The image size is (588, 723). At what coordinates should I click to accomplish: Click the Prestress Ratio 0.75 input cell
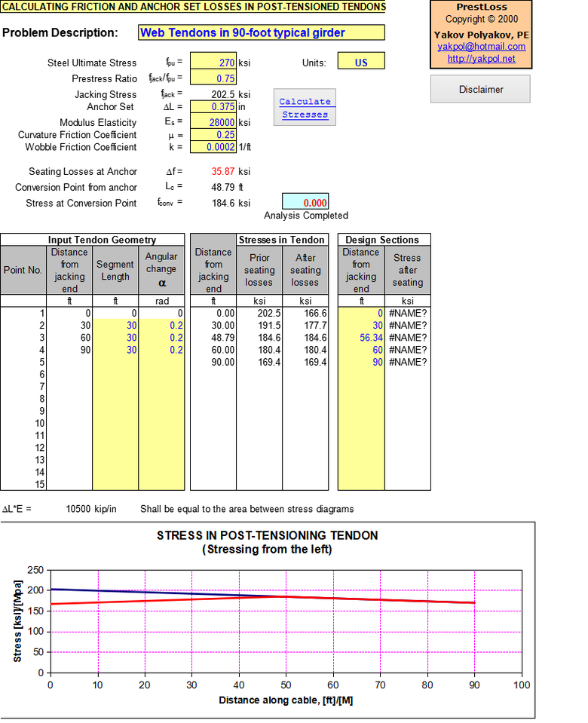tap(214, 78)
